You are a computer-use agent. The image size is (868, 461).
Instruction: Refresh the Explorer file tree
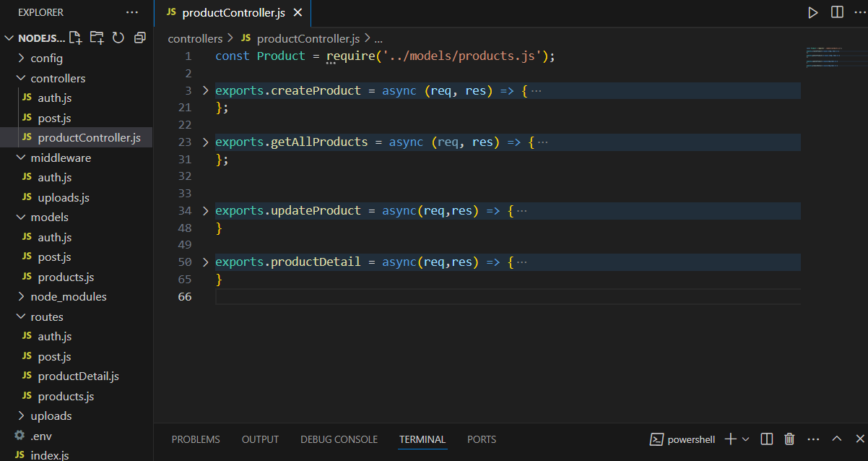pyautogui.click(x=118, y=38)
